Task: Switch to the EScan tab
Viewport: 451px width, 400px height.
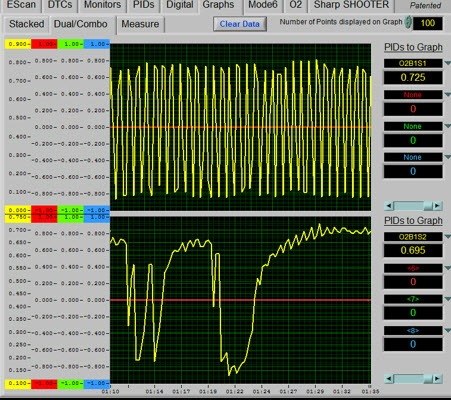Action: coord(21,5)
